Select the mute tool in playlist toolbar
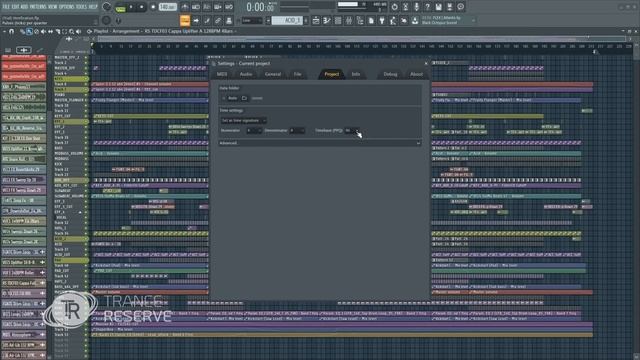Image resolution: width=640 pixels, height=360 pixels. pos(43,31)
